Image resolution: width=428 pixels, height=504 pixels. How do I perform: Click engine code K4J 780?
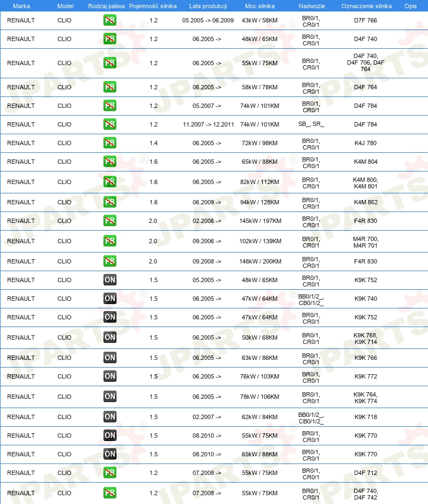[x=366, y=143]
